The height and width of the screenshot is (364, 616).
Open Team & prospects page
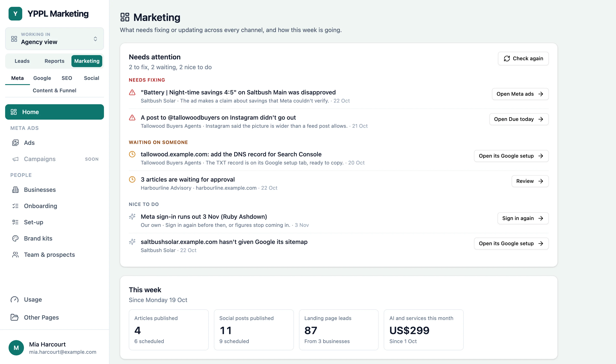(x=55, y=255)
